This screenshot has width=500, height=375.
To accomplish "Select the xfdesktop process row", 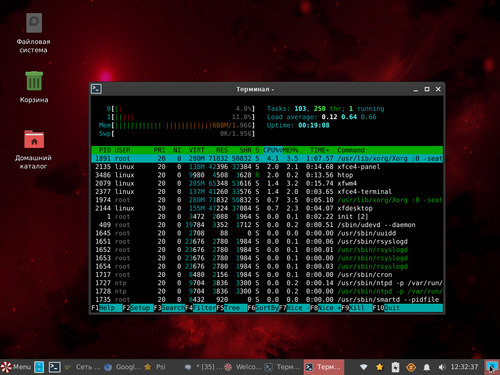I will (267, 208).
